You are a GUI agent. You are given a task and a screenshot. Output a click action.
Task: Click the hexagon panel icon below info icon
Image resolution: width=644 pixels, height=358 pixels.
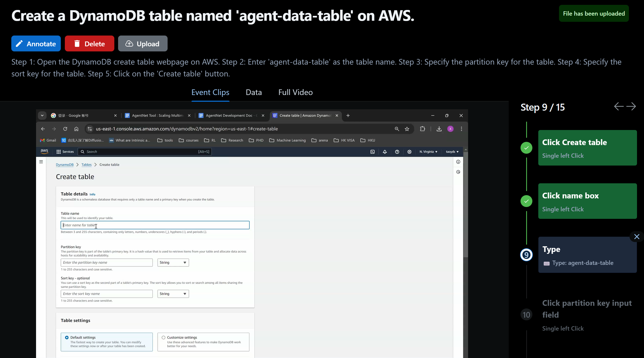click(458, 172)
